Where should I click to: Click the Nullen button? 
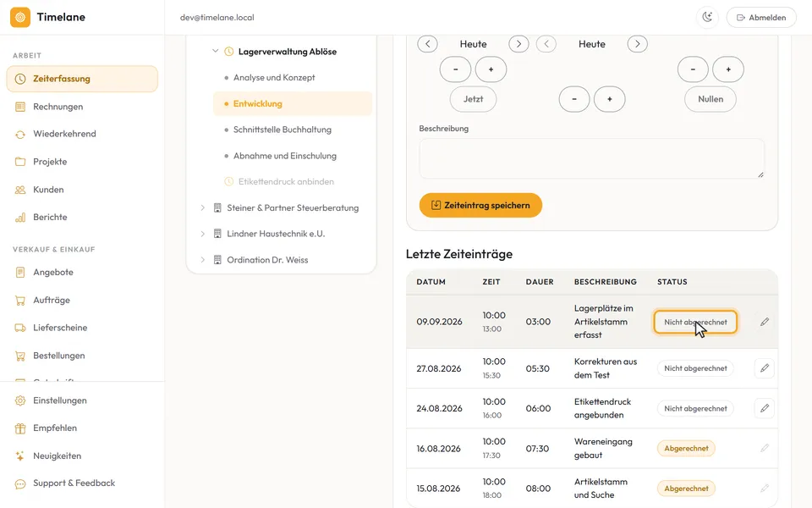click(x=710, y=99)
